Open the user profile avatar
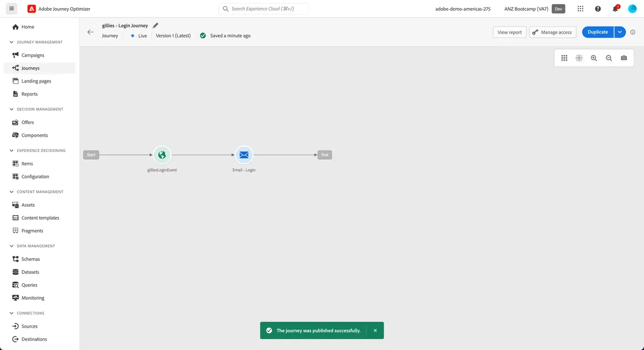The image size is (644, 350). (632, 9)
